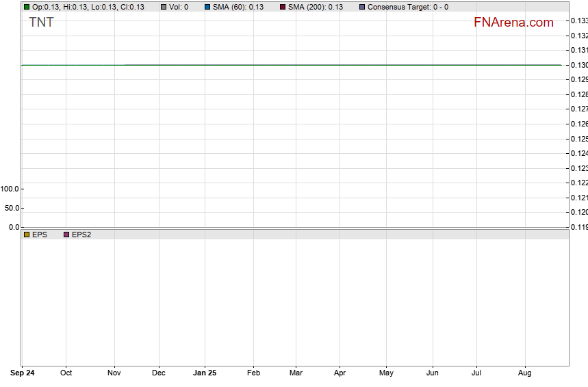588x387 pixels.
Task: Click the Consensus Target: 0 - 0 text
Action: pos(408,7)
